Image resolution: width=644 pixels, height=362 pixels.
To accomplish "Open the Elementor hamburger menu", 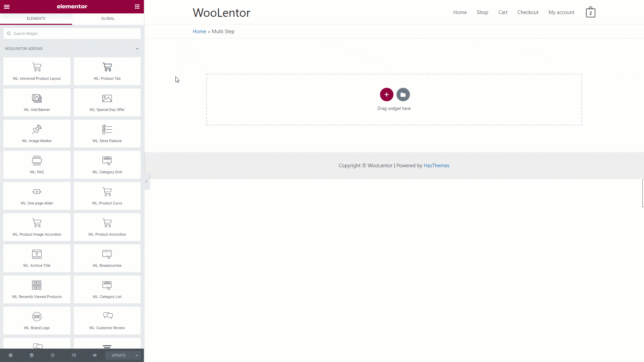I will tap(7, 7).
